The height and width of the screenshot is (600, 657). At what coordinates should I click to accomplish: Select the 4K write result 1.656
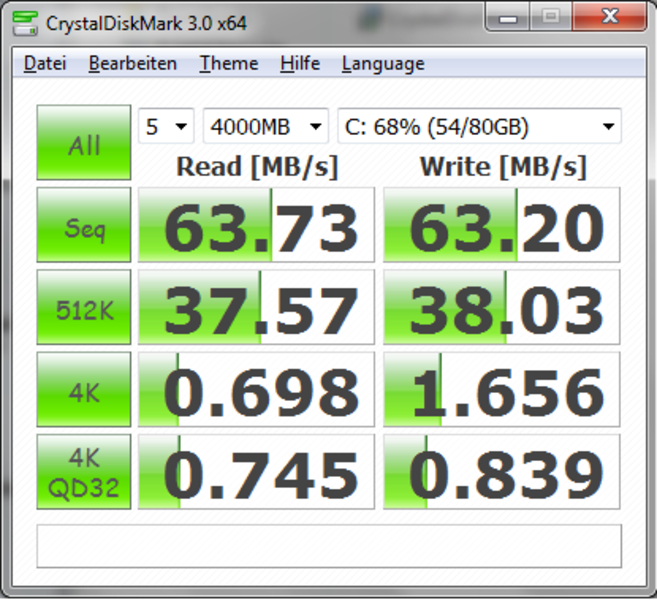(502, 390)
